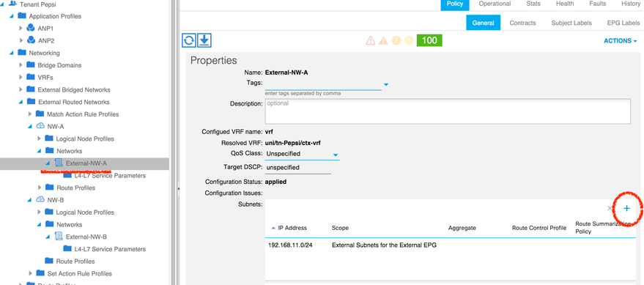
Task: Add a subnet with the plus icon
Action: tap(626, 209)
